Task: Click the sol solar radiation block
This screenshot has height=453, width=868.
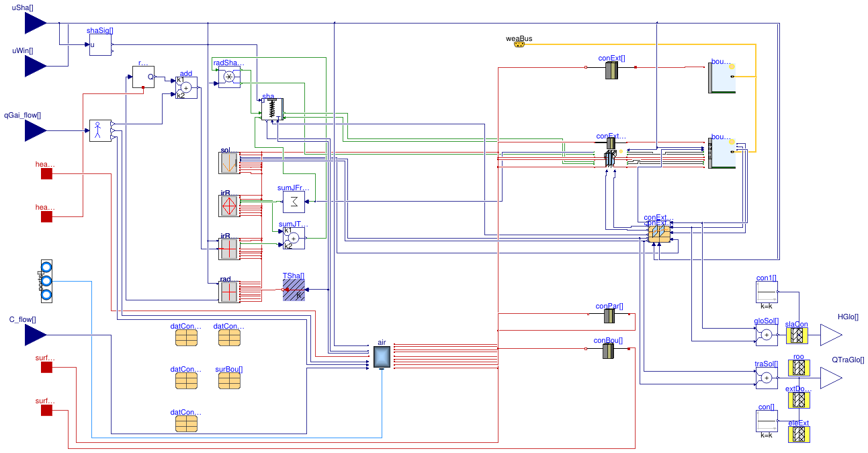Action: click(x=229, y=163)
